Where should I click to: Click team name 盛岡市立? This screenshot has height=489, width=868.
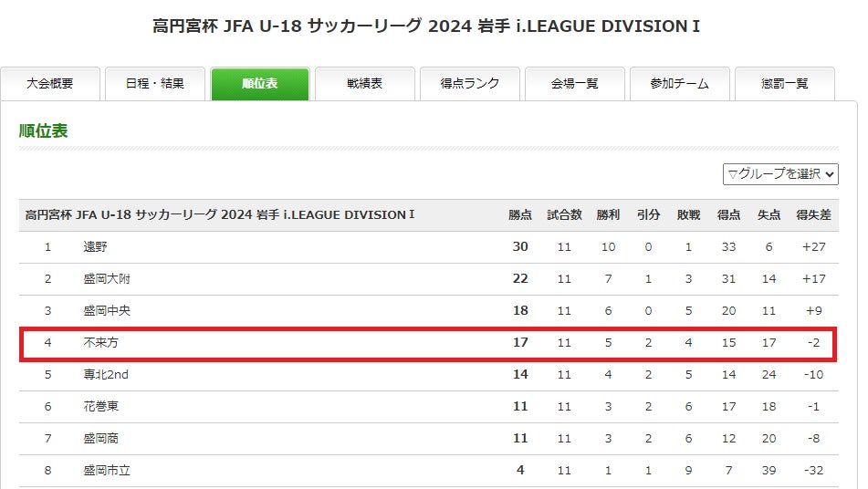(x=107, y=471)
